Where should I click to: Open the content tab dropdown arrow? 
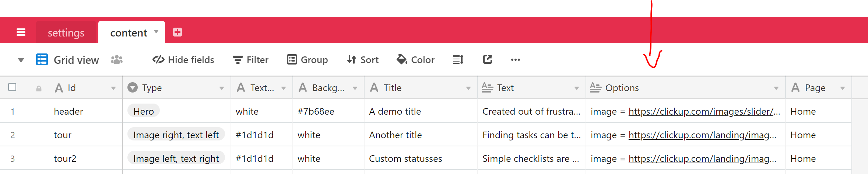pos(156,32)
